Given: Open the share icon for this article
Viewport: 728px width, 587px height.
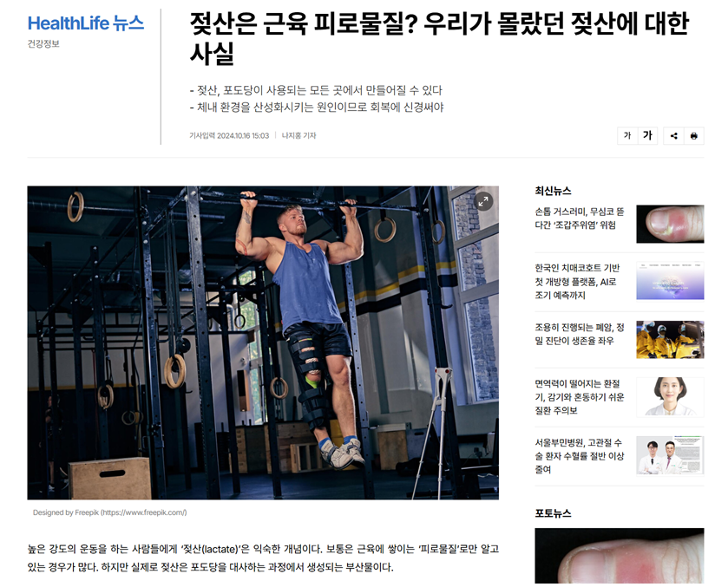Looking at the screenshot, I should click(673, 135).
